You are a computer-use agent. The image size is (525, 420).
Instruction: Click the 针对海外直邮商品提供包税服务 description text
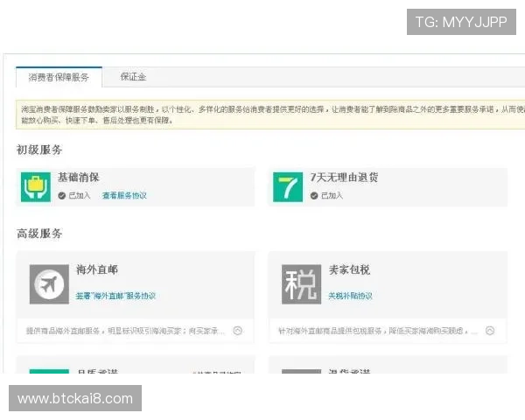point(378,332)
